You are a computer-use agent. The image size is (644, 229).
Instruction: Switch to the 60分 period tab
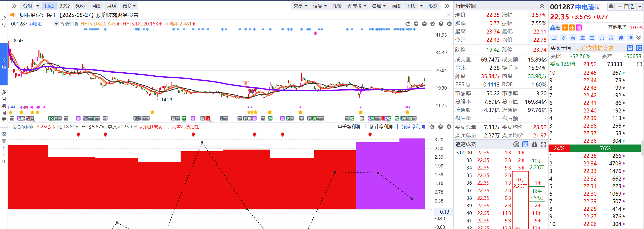(x=80, y=6)
